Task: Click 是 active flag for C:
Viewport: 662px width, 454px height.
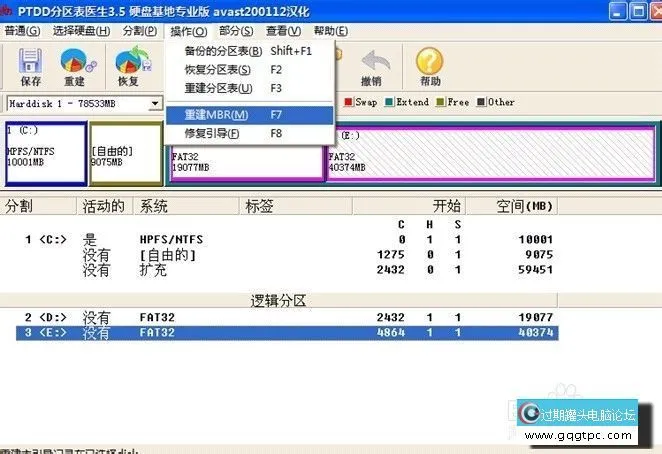Action: pyautogui.click(x=90, y=239)
